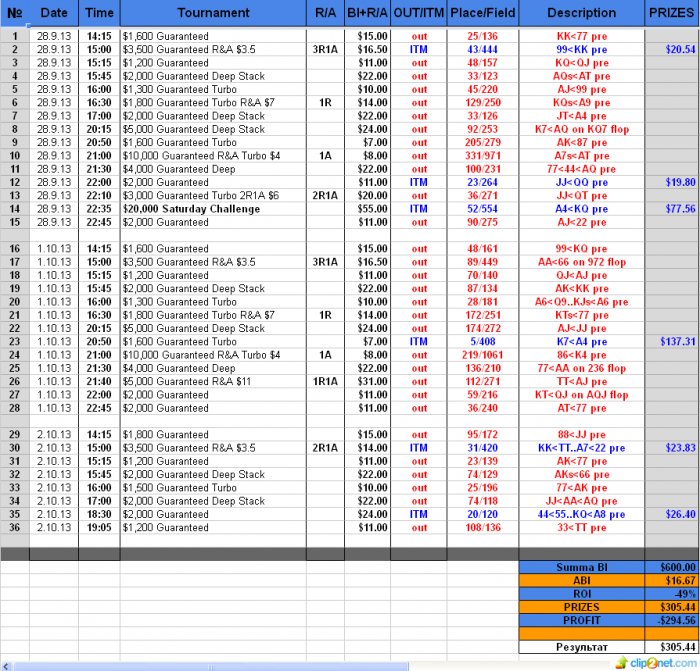Select the $77.56 prize cell
The image size is (700, 671).
[x=672, y=209]
